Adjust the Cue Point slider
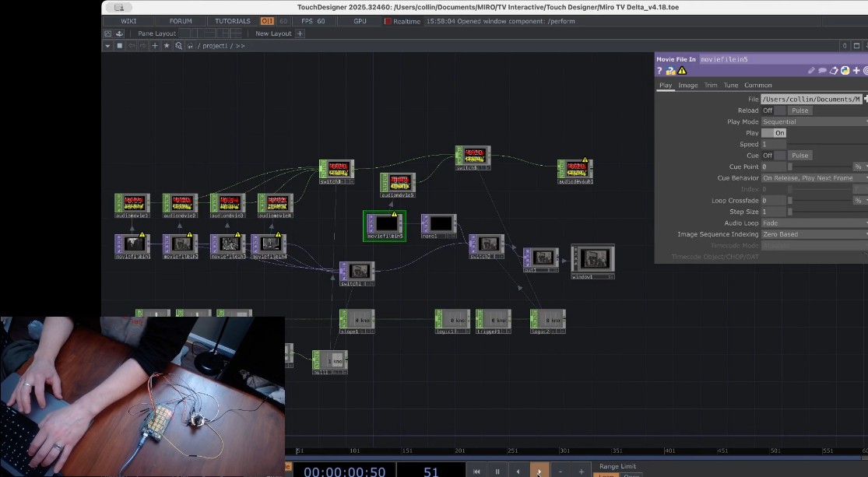Screen dimensions: 868x477 820,167
